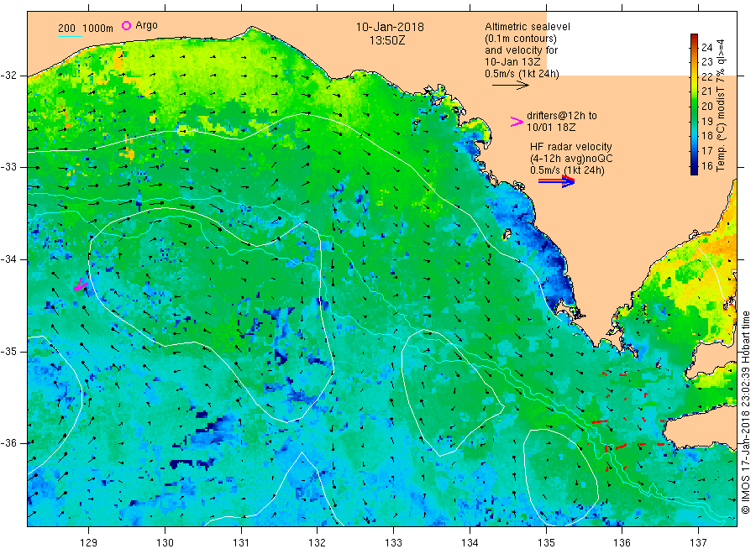
Task: Click the longitude axis label 137
Action: point(699,542)
